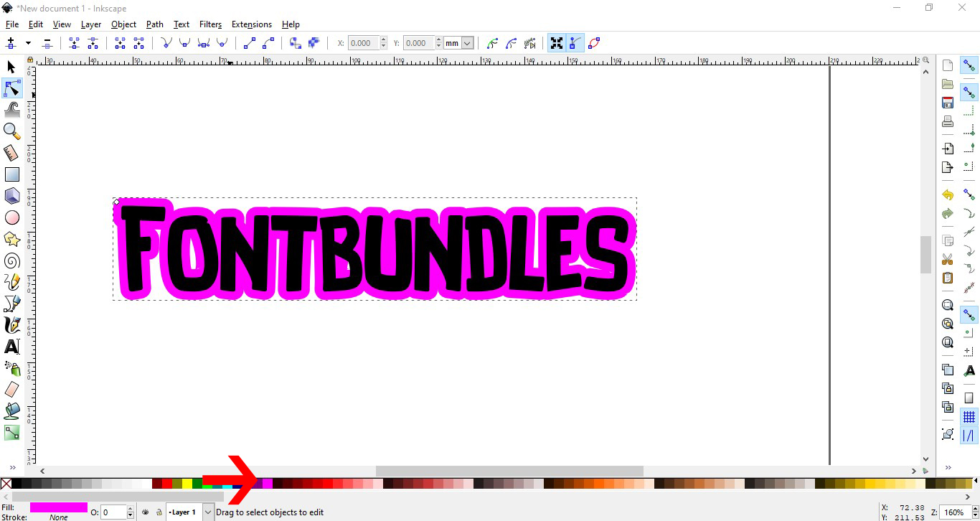
Task: Select the Calligraphy tool
Action: point(11,325)
